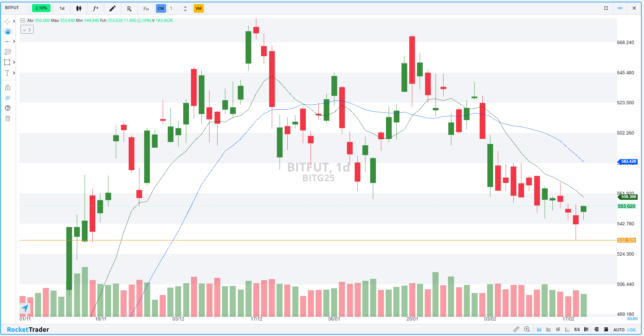
Task: Activate the ruler measure tool
Action: point(516,329)
